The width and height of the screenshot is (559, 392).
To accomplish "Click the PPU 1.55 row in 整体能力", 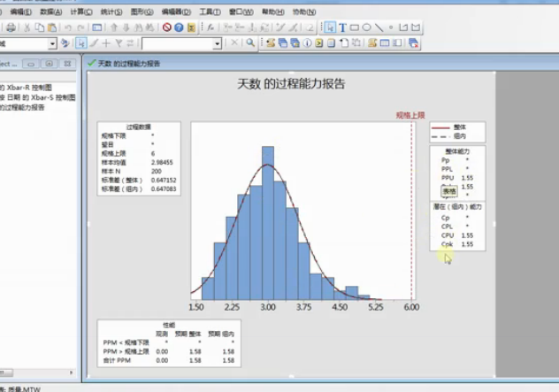I will (457, 178).
